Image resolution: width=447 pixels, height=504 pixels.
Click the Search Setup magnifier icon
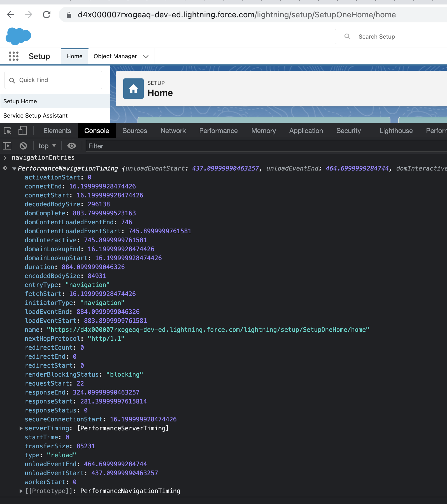tap(347, 36)
